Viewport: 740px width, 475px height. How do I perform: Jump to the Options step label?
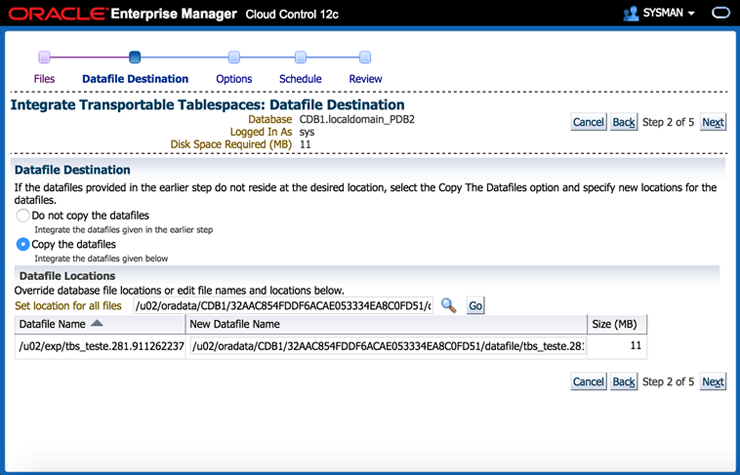(x=234, y=79)
